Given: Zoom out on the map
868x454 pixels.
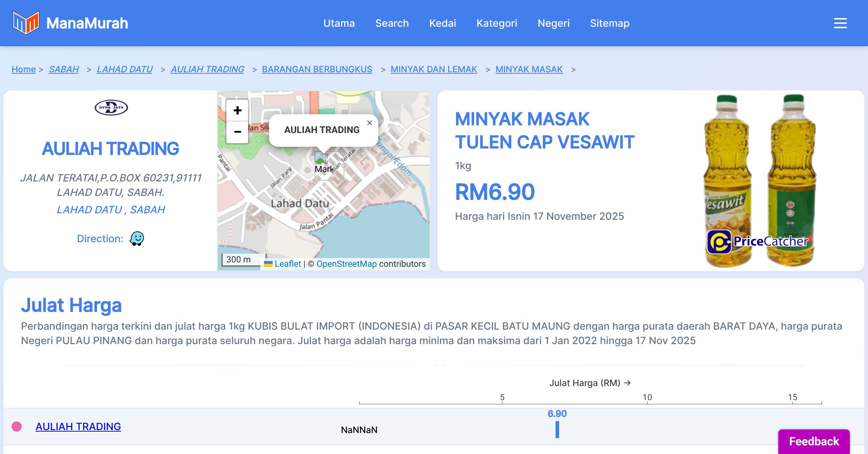Looking at the screenshot, I should pyautogui.click(x=237, y=132).
